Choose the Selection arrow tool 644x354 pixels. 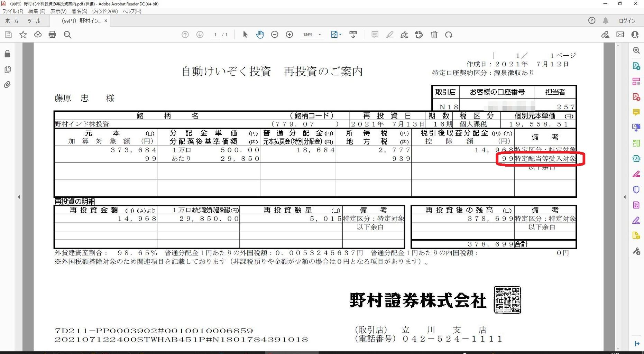tap(245, 35)
